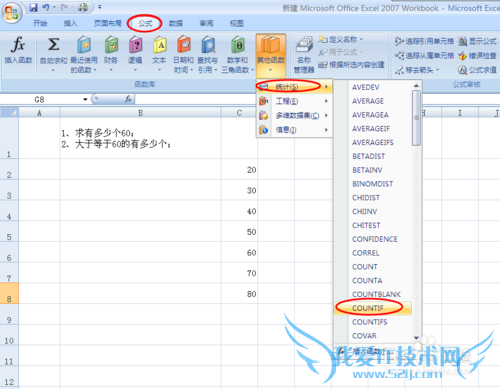Switch to the 数据 tab
This screenshot has height=389, width=500.
176,23
